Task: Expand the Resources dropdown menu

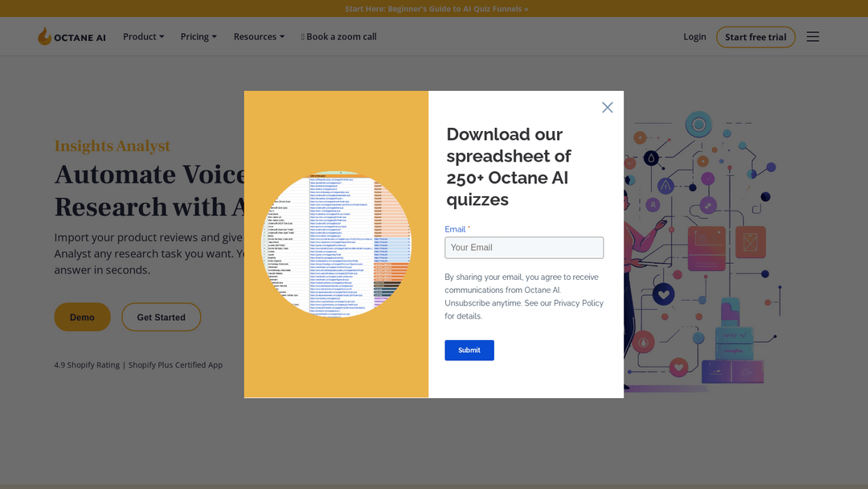Action: [259, 37]
